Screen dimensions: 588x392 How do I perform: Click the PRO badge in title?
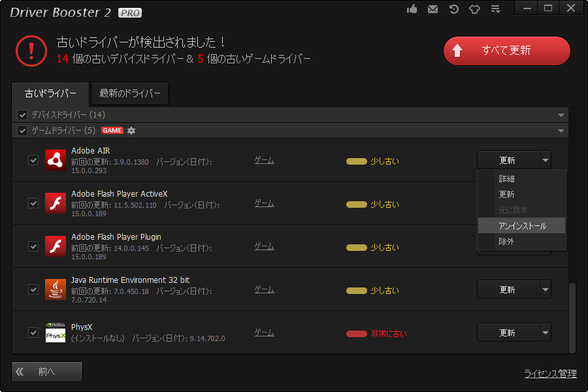coord(130,13)
